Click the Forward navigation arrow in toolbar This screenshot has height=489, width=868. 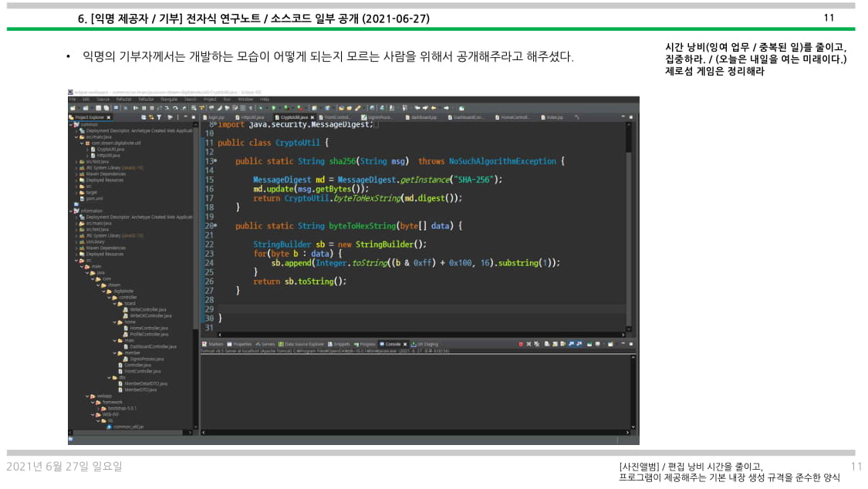tap(446, 109)
